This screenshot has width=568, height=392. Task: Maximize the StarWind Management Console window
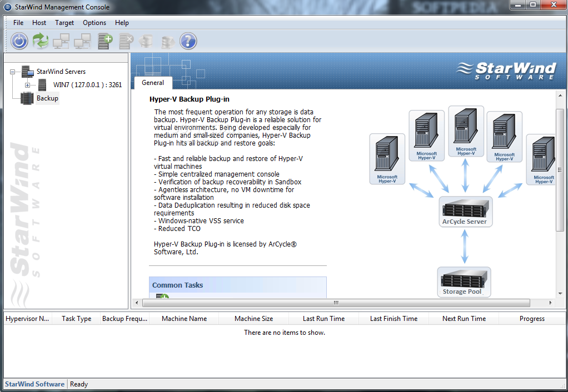tap(533, 4)
